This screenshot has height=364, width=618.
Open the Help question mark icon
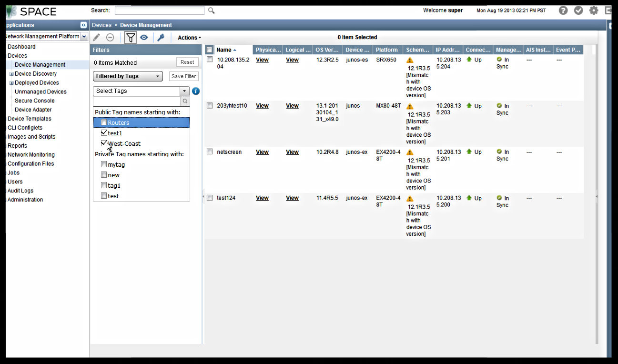pyautogui.click(x=563, y=10)
